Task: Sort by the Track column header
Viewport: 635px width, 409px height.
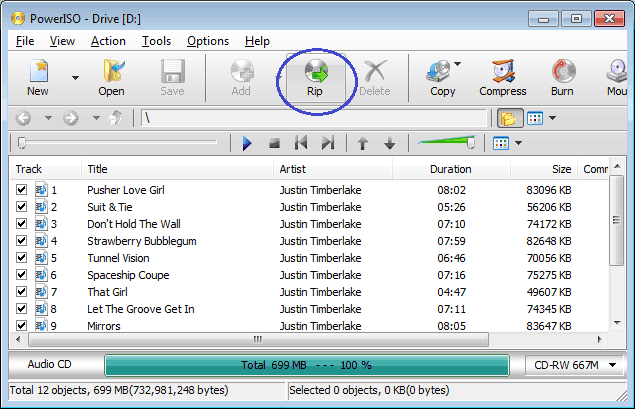Action: pos(45,169)
